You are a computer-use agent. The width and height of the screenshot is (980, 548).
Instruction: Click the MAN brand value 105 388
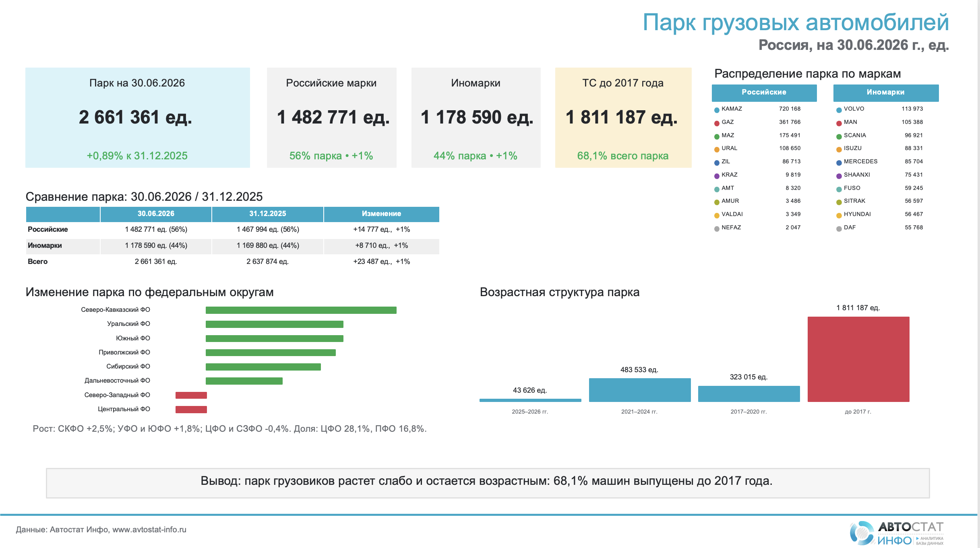(912, 122)
